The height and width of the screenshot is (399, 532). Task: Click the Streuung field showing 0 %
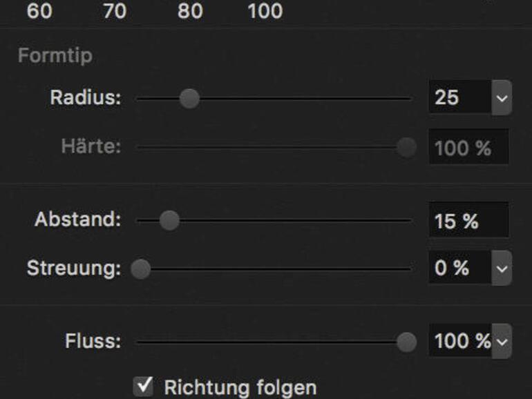[459, 269]
